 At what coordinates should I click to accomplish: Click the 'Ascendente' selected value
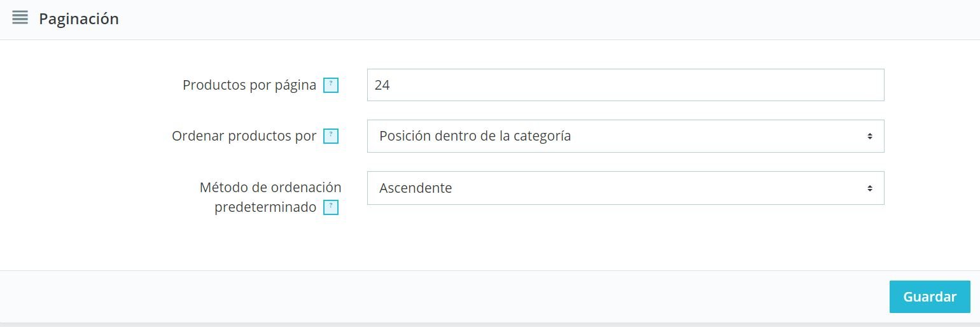[x=416, y=188]
